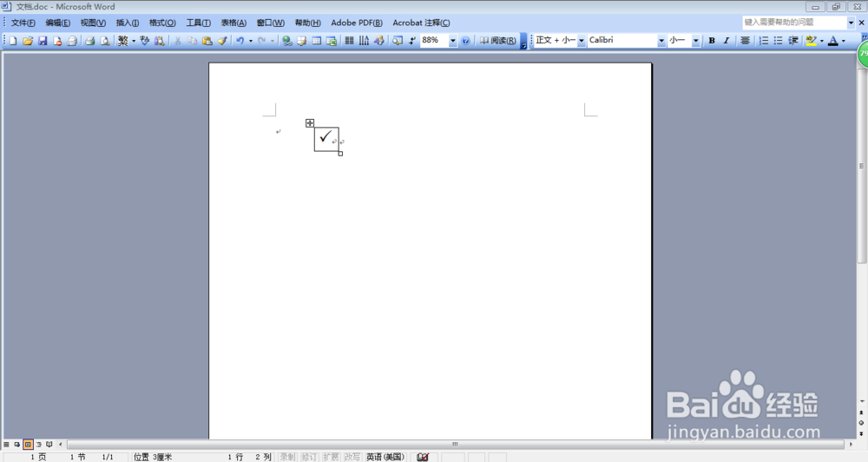Select Print Layout view button
Image resolution: width=868 pixels, height=462 pixels.
click(28, 445)
